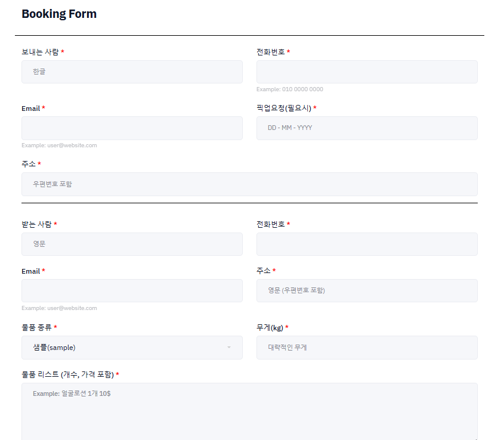504x440 pixels.
Task: Open the 픽업요청(필요시) date field
Action: point(367,128)
